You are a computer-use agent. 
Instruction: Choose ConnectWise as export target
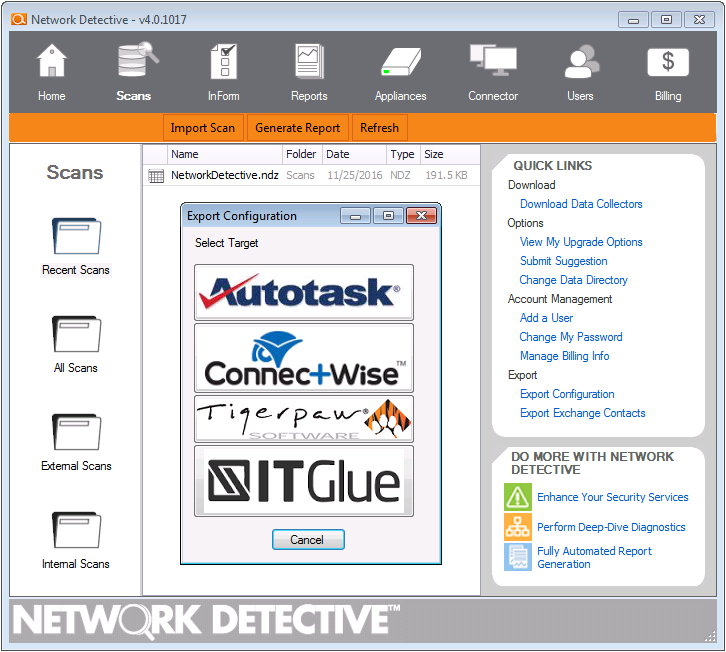tap(304, 358)
